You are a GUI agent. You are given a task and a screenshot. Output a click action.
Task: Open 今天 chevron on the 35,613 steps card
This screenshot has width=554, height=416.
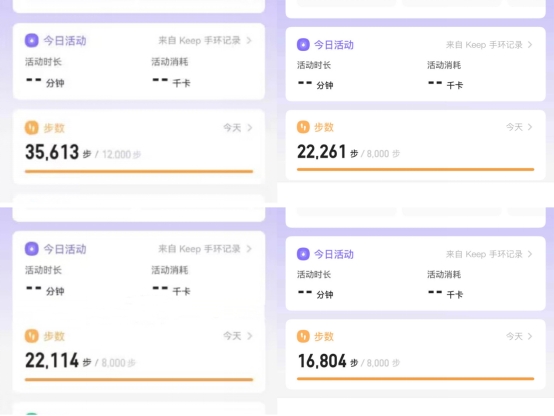point(238,128)
